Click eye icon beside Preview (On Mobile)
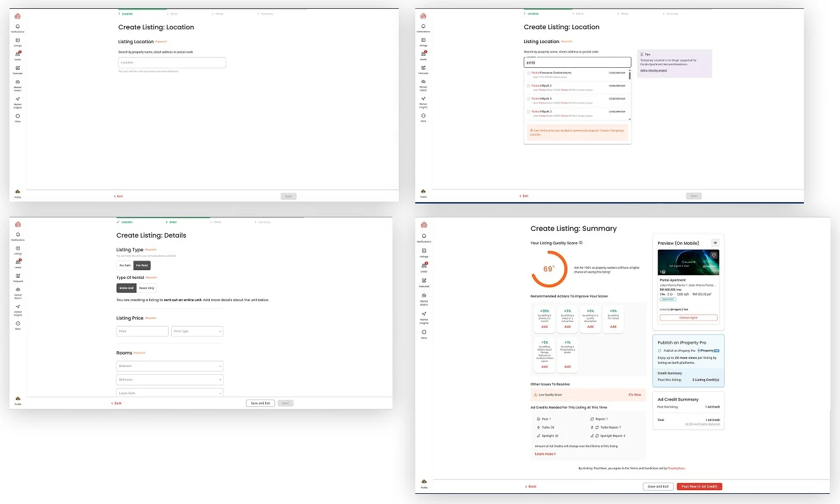 [x=715, y=242]
